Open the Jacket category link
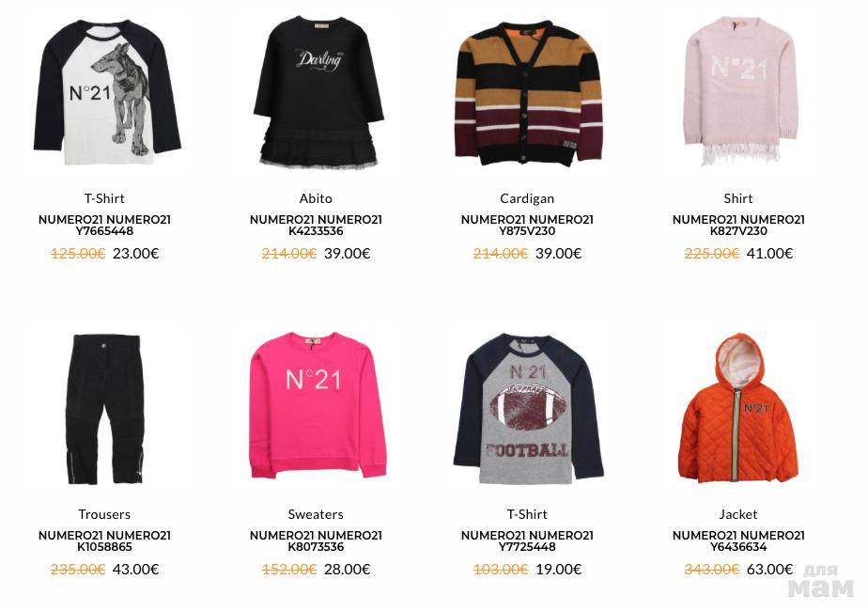The width and height of the screenshot is (868, 611). 738,514
